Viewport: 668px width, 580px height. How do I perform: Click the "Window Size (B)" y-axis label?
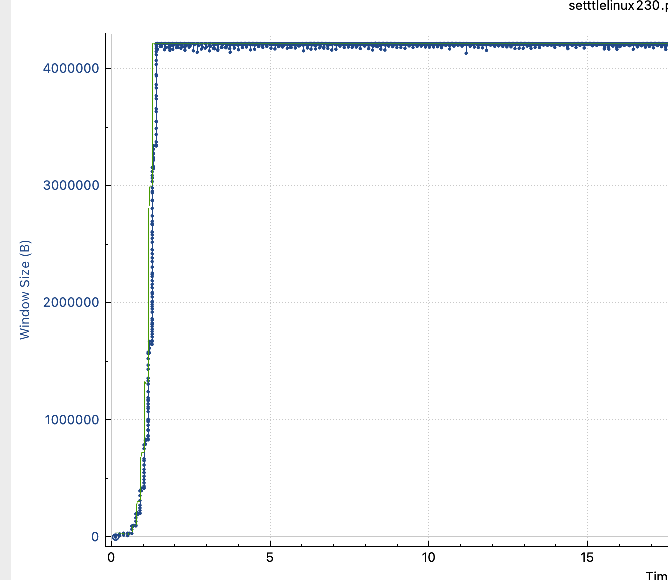pyautogui.click(x=25, y=289)
